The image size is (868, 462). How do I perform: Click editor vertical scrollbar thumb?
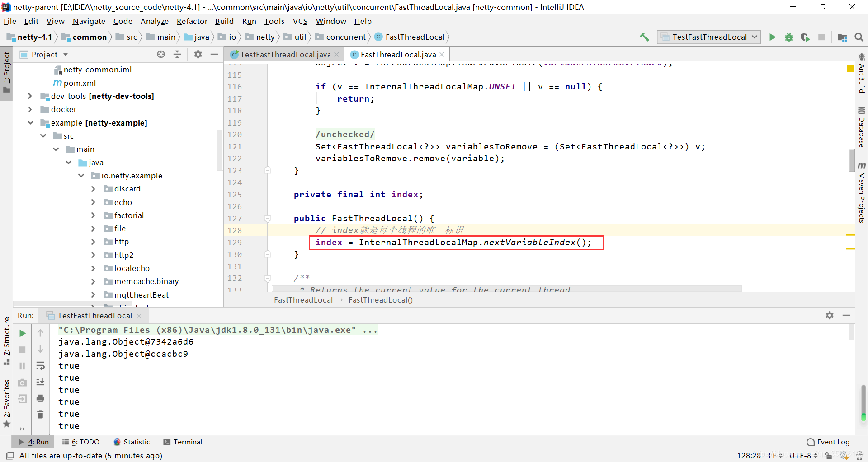coord(852,160)
